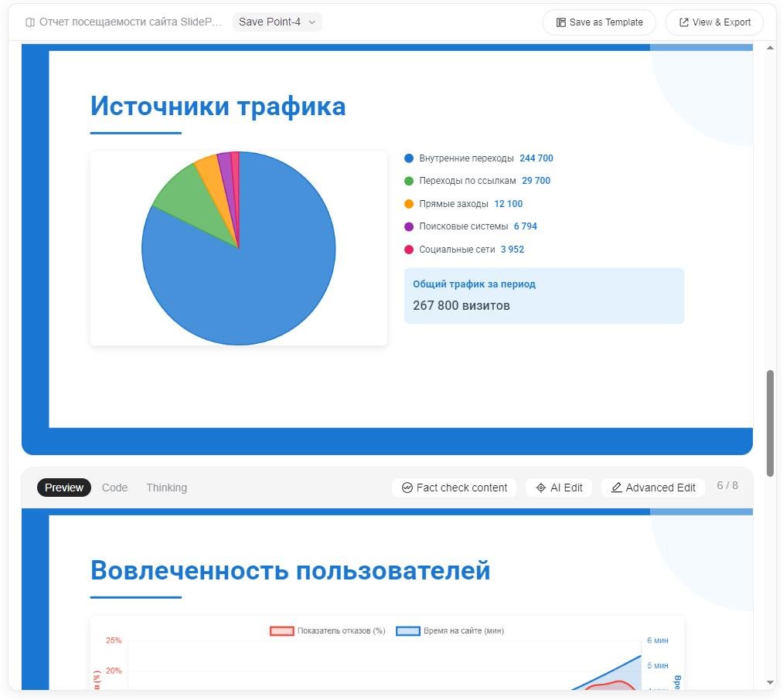Click the template icon in Save as Template
This screenshot has height=700, width=783.
561,22
